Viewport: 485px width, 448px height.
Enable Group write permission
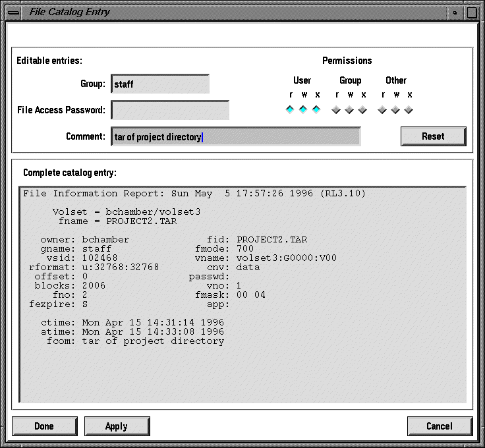pos(349,109)
